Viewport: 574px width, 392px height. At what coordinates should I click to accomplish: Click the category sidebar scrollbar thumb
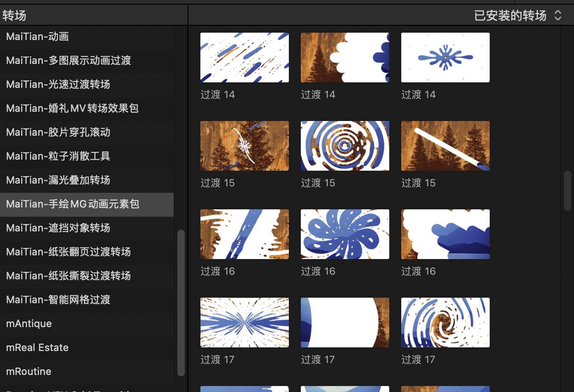(x=181, y=303)
